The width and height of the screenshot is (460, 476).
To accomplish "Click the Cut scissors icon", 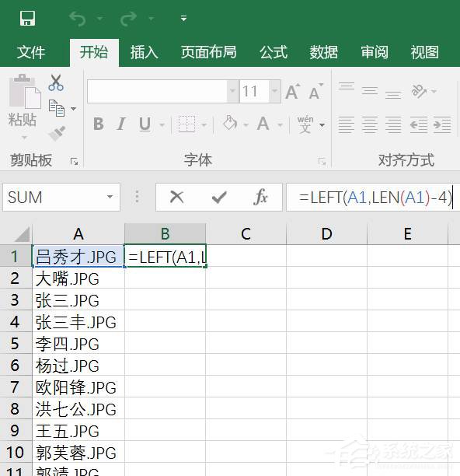I will [56, 82].
